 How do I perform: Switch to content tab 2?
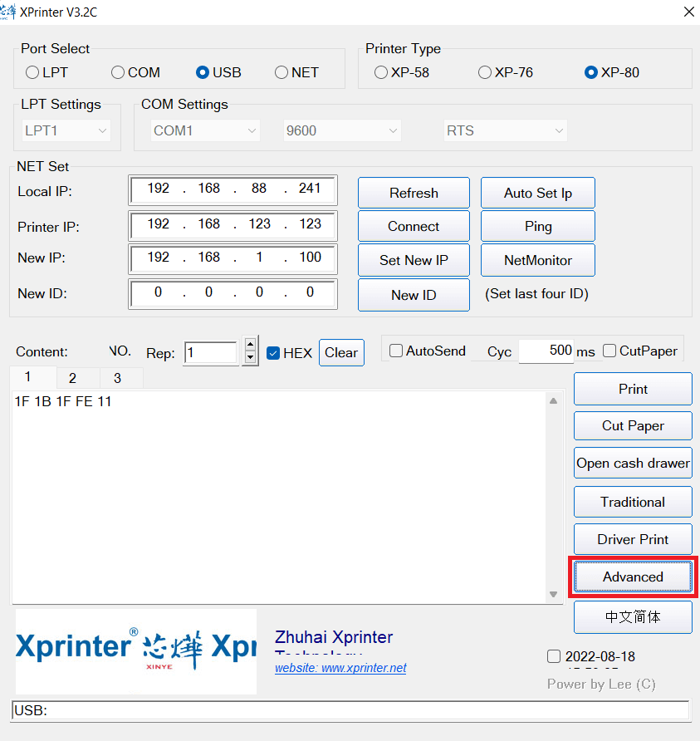click(x=72, y=378)
